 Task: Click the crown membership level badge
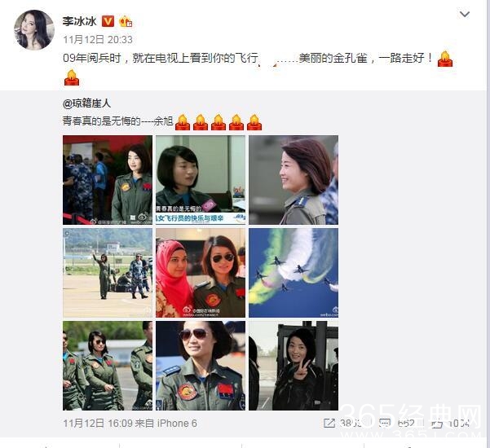126,21
